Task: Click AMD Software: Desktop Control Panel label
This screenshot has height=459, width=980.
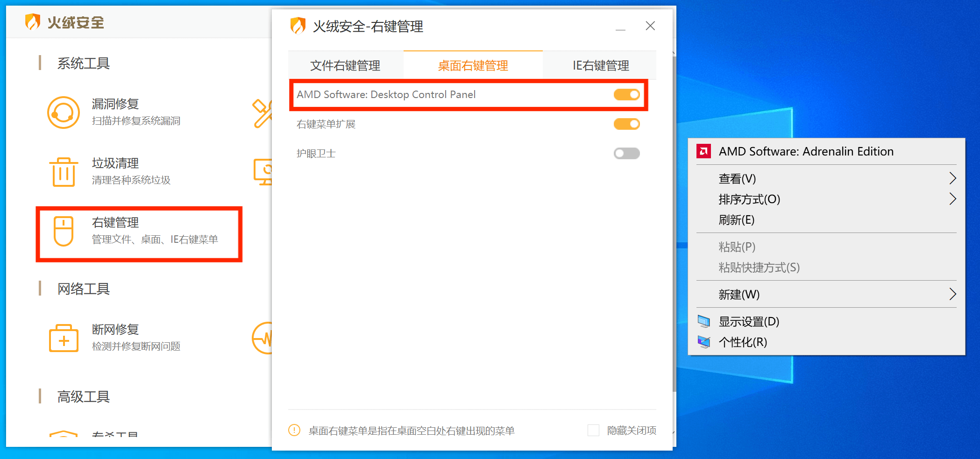Action: (386, 95)
